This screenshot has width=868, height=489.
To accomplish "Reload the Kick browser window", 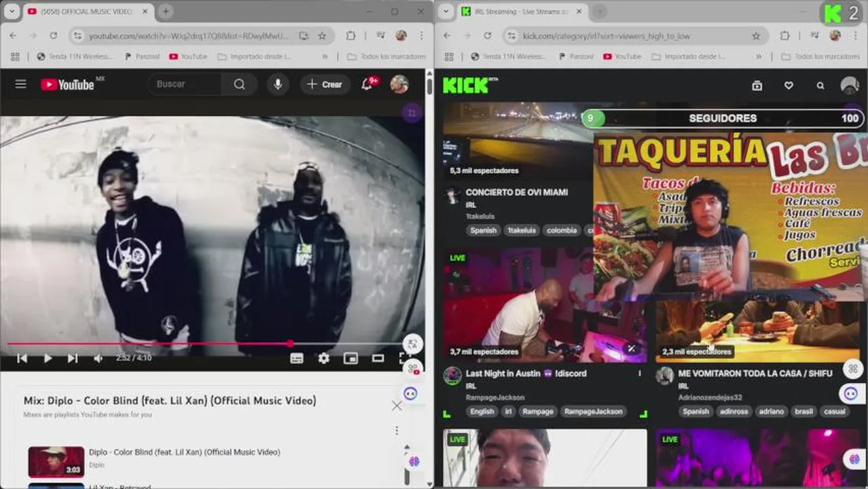I will pyautogui.click(x=487, y=36).
